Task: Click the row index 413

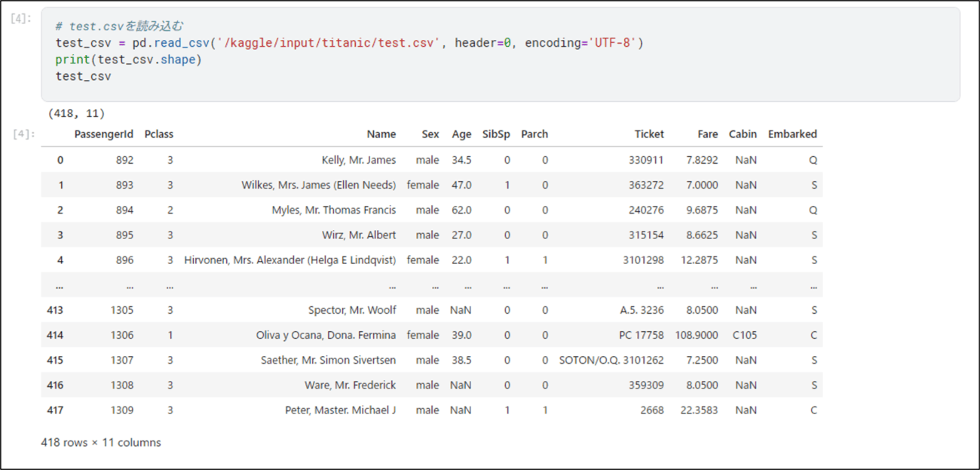Action: click(55, 310)
